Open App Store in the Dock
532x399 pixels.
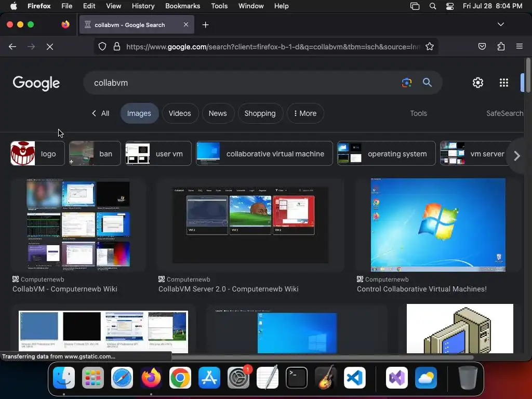(x=209, y=378)
